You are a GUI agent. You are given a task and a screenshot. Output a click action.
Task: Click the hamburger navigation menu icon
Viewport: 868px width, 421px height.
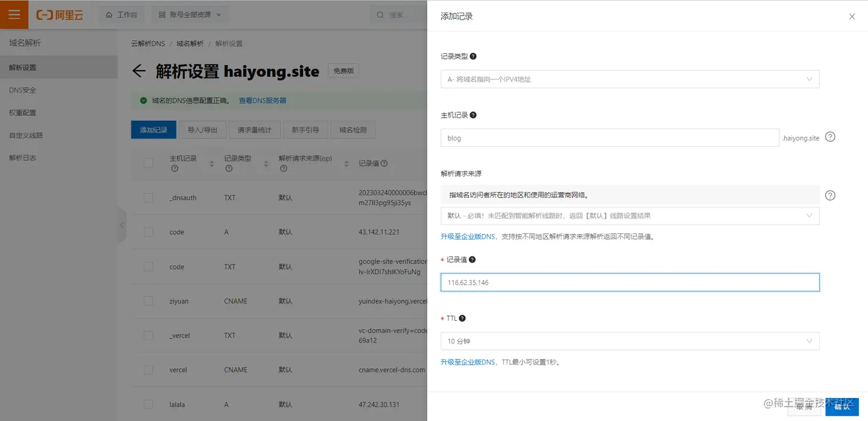pyautogui.click(x=14, y=14)
